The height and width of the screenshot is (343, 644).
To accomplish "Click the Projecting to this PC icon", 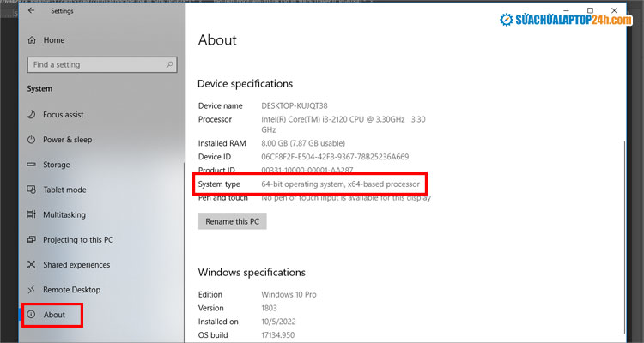I will pos(31,239).
